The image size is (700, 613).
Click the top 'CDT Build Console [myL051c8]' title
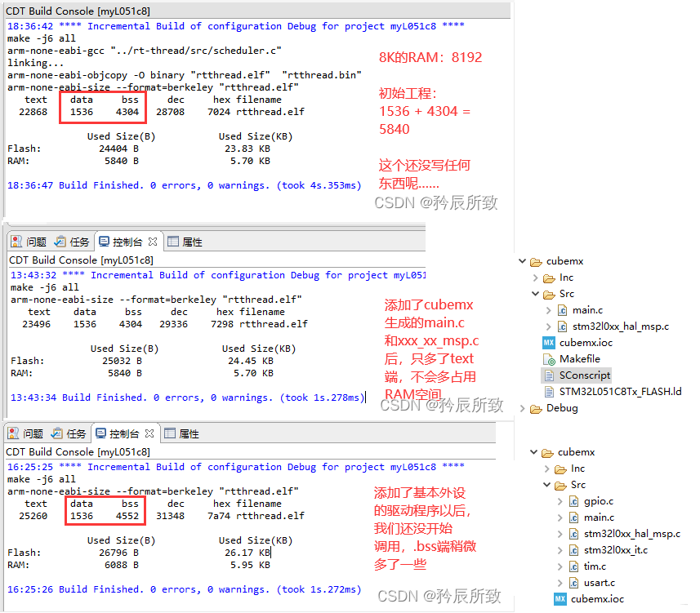click(78, 11)
